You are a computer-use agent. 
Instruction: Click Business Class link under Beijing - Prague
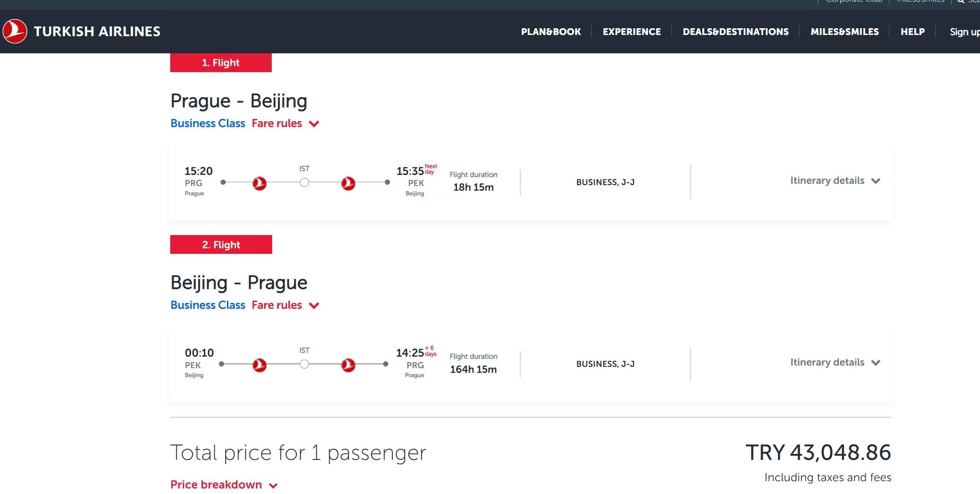(208, 305)
